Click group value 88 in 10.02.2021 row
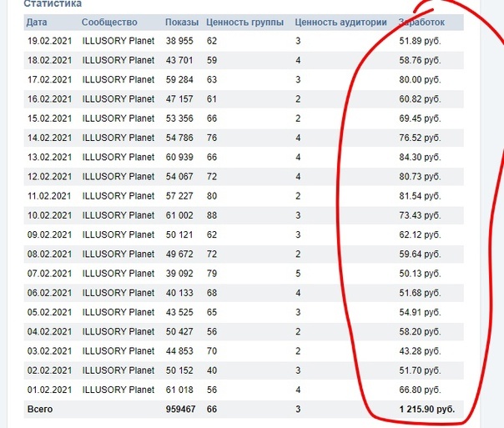 coord(212,215)
